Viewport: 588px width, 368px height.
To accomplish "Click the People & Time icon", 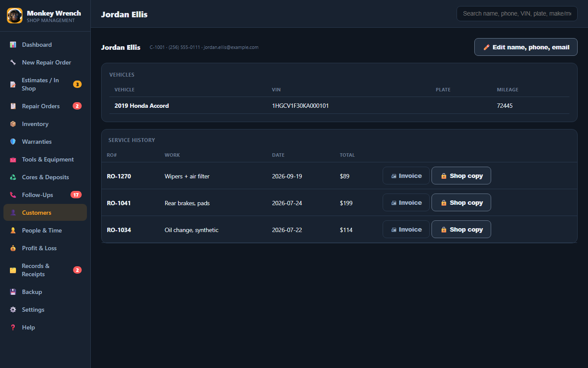I will pos(13,230).
